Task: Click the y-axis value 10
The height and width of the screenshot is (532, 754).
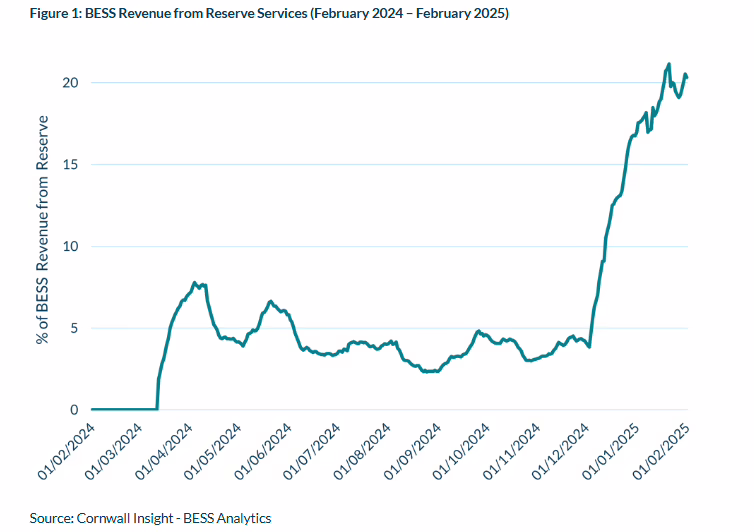Action: [71, 246]
